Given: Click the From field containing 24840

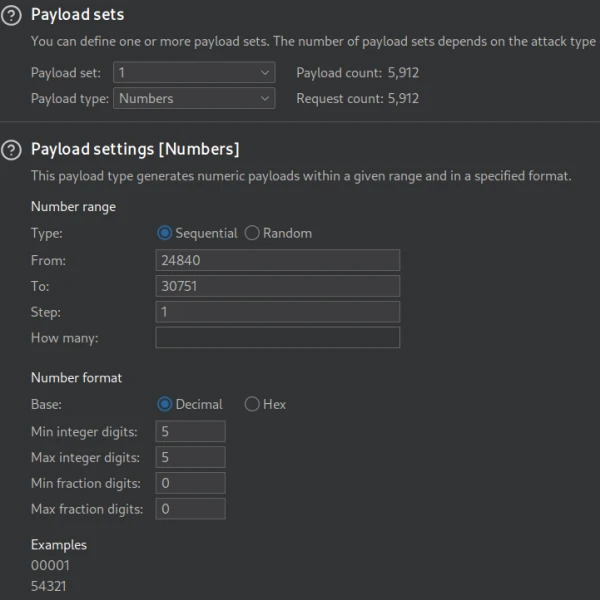Looking at the screenshot, I should pos(277,260).
